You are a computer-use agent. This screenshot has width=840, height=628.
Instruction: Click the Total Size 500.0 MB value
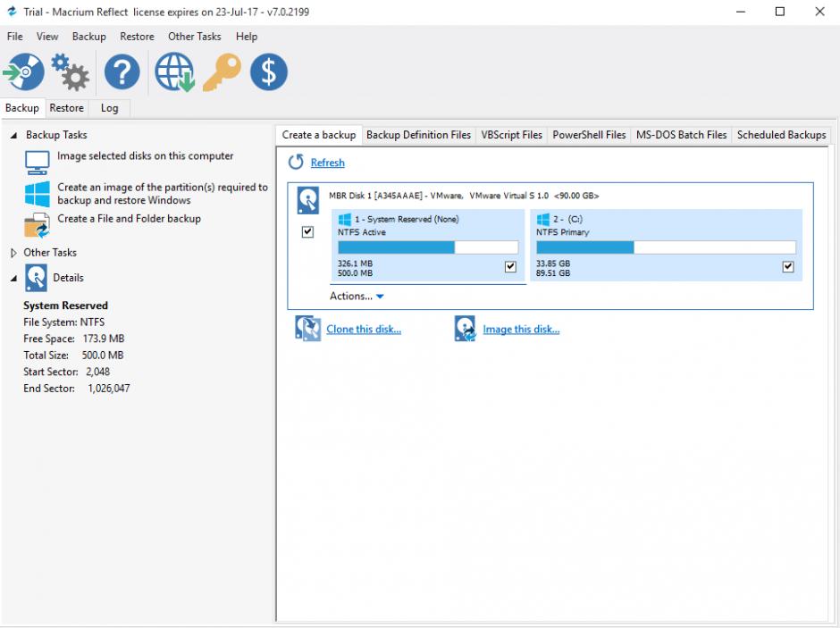click(x=103, y=356)
